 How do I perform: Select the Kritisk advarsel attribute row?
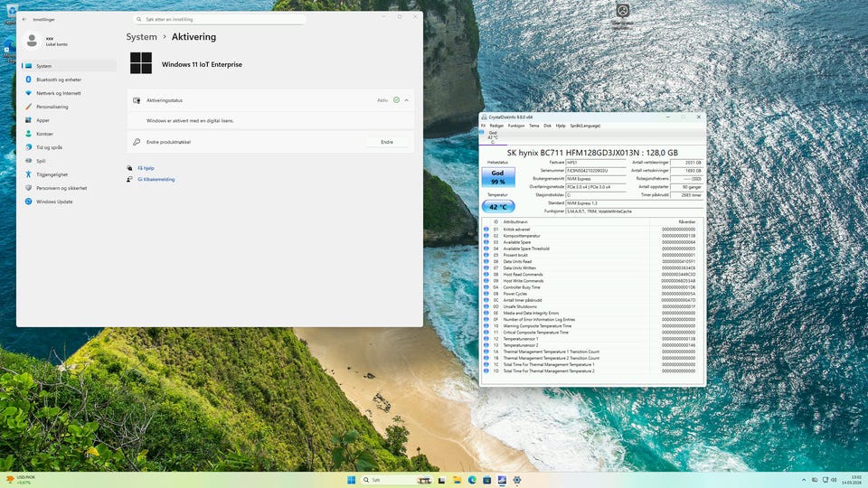pyautogui.click(x=591, y=229)
